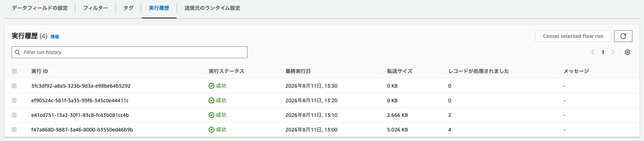The height and width of the screenshot is (141, 644).
Task: Click the date 2026年8月11日, 13:30
Action: [x=311, y=86]
